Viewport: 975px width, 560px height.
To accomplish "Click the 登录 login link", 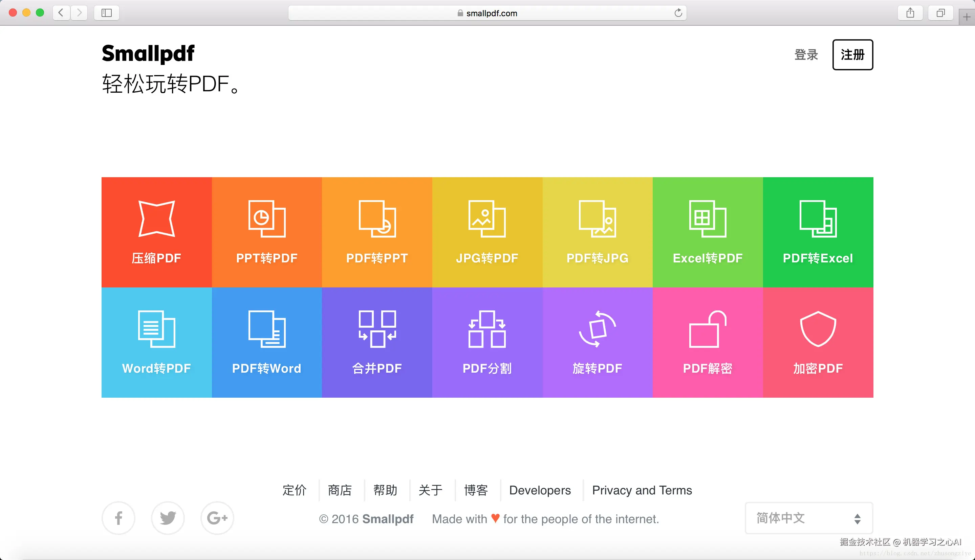I will [806, 55].
